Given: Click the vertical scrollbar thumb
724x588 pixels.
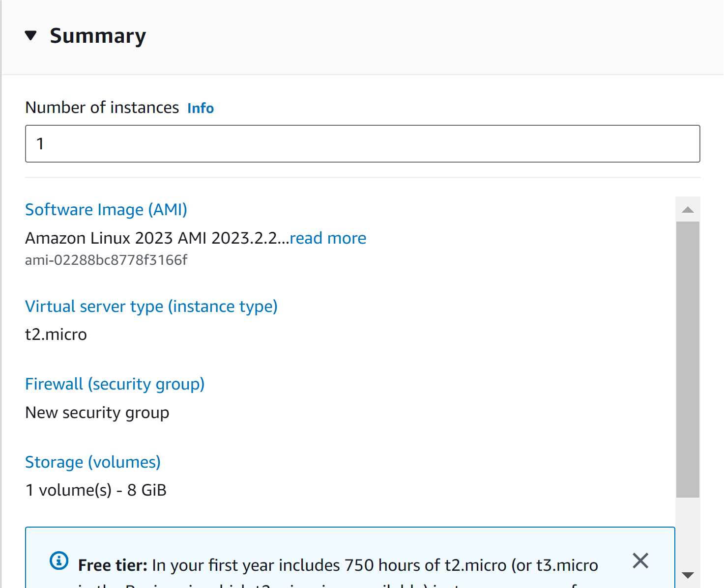Looking at the screenshot, I should point(688,360).
